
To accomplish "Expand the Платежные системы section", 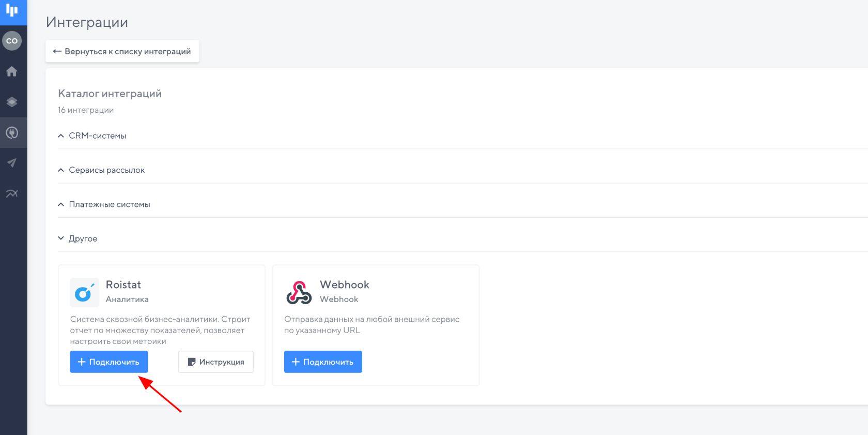I will coord(109,204).
